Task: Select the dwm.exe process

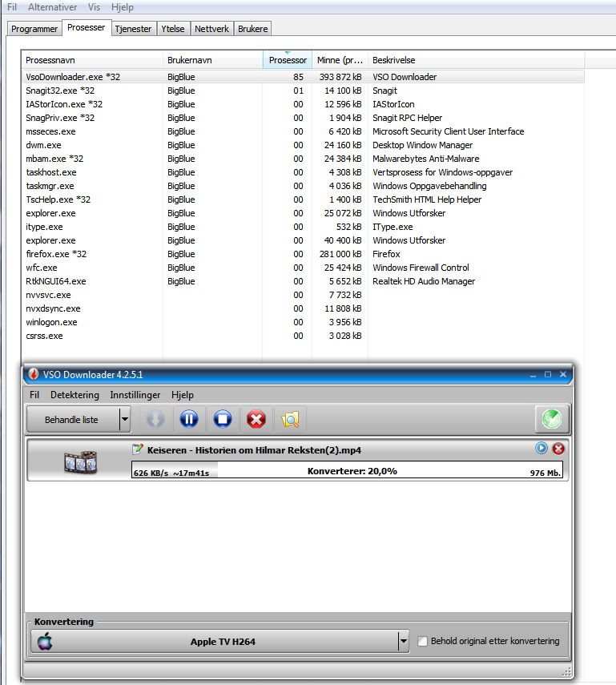Action: [x=303, y=145]
